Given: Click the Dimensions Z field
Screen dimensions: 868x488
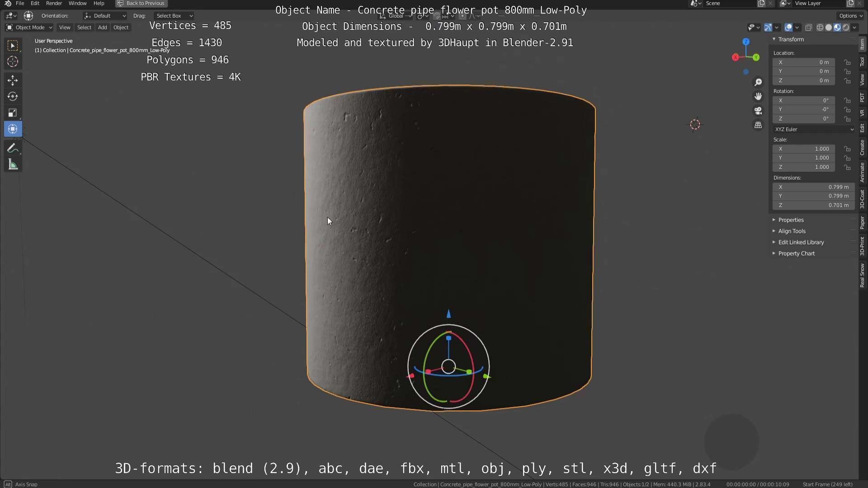Looking at the screenshot, I should click(x=814, y=205).
